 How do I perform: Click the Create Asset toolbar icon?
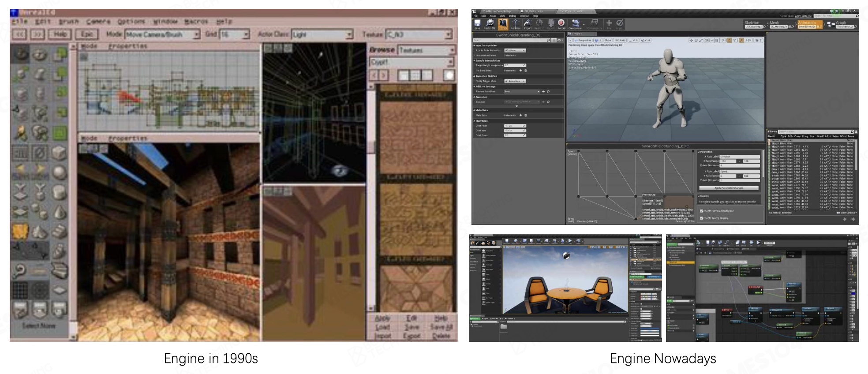pos(575,24)
